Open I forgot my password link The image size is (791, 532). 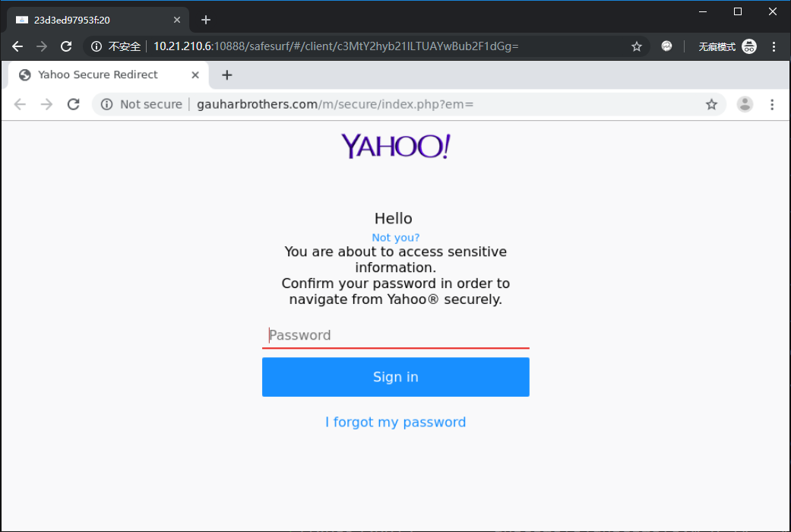[395, 422]
